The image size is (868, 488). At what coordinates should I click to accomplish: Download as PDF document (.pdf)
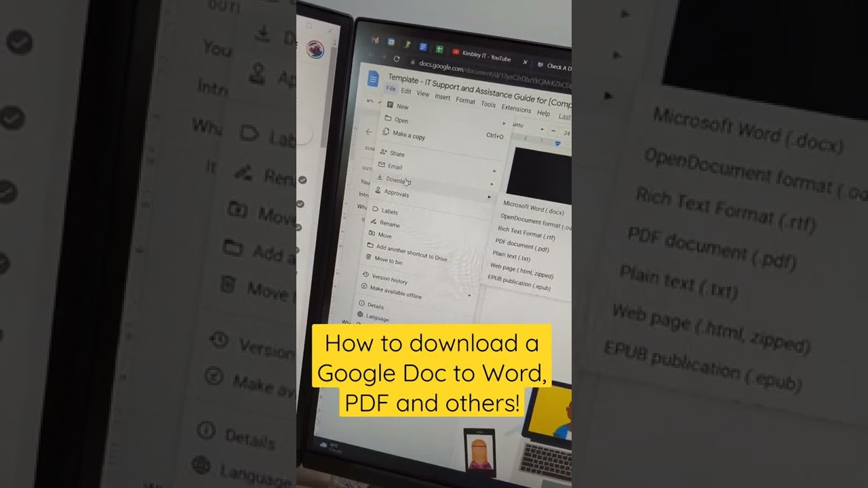point(521,245)
